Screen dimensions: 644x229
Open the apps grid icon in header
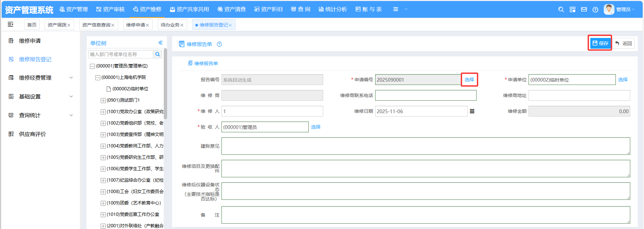573,9
